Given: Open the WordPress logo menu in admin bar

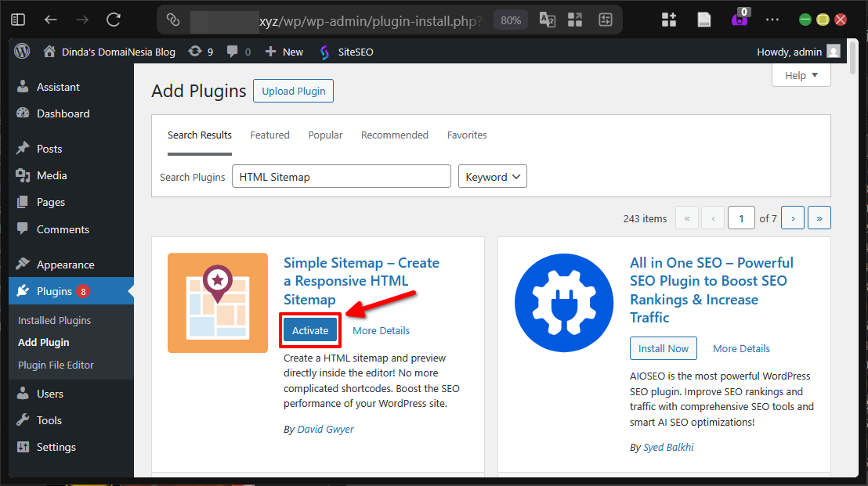Looking at the screenshot, I should tap(21, 51).
